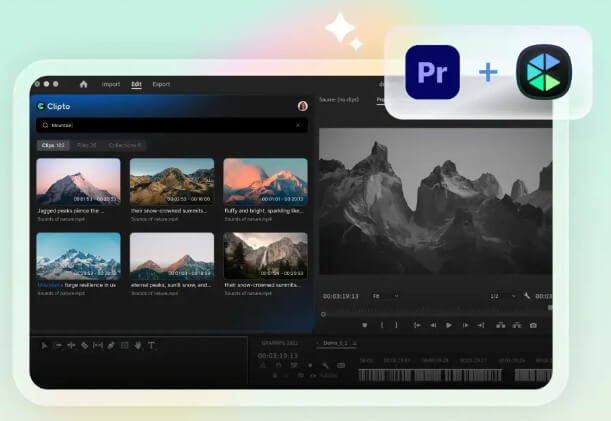Switch to the Import workspace tab
The width and height of the screenshot is (611, 421).
tap(111, 84)
